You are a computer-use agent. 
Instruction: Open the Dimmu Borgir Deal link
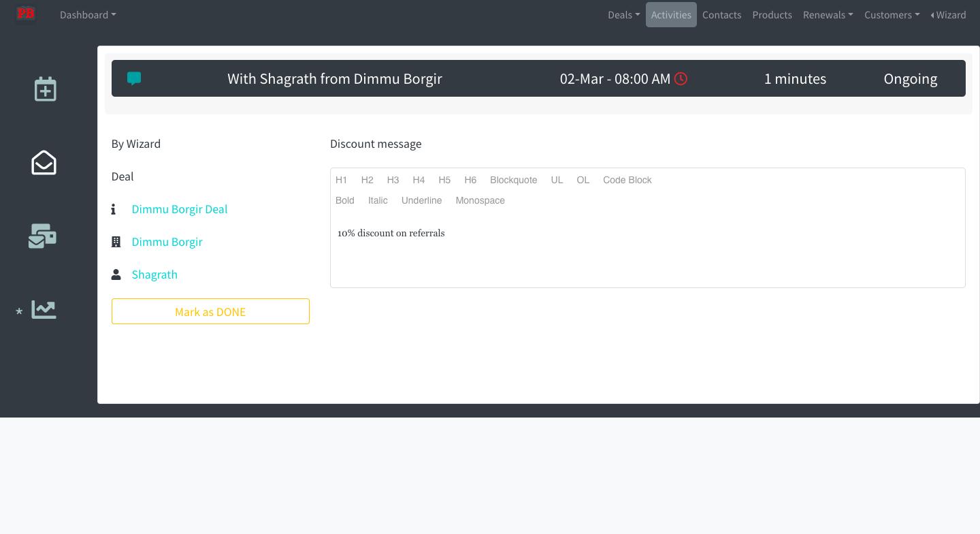click(180, 209)
